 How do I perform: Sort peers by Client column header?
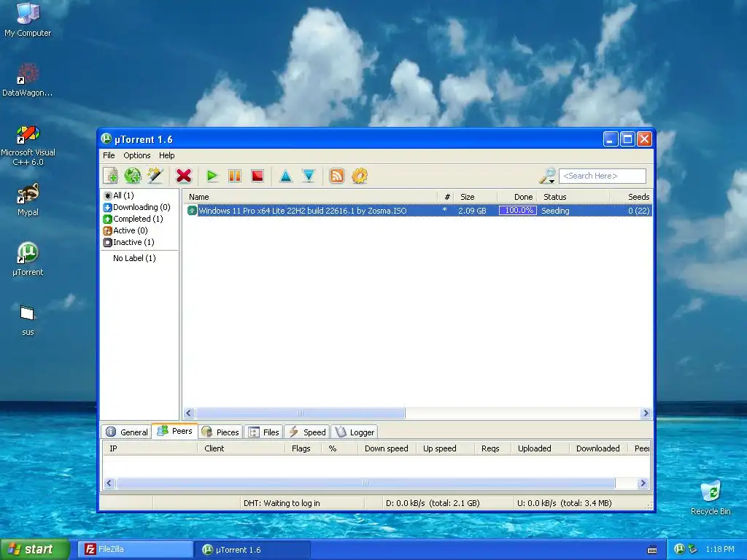click(241, 448)
